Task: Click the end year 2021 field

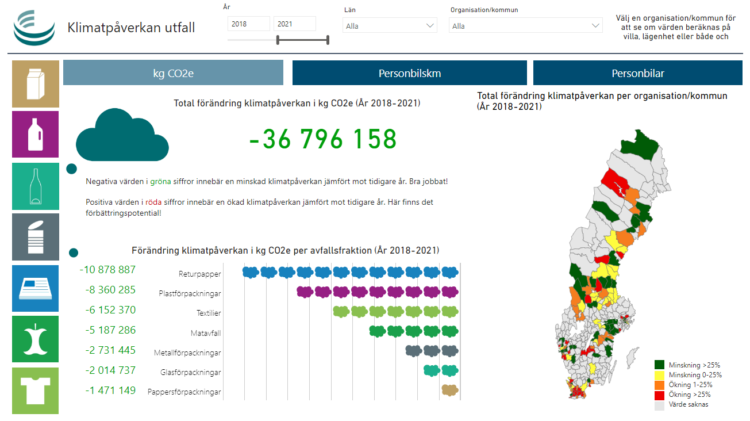Action: (294, 23)
